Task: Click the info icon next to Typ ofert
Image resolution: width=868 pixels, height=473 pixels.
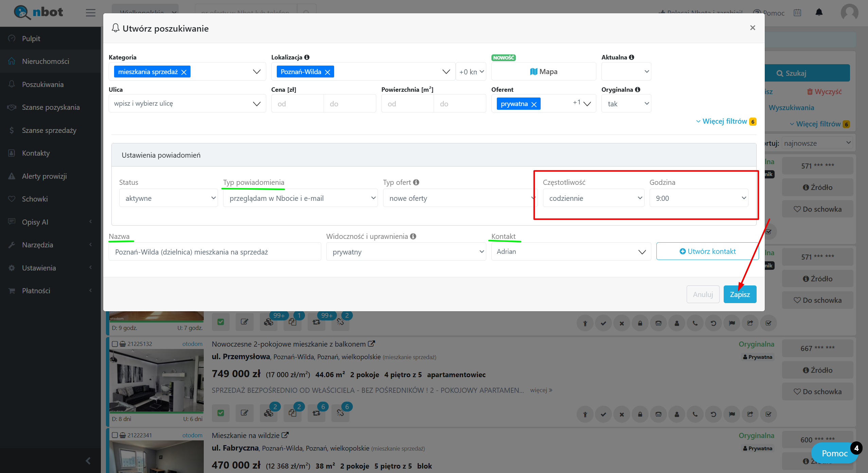Action: pos(416,182)
